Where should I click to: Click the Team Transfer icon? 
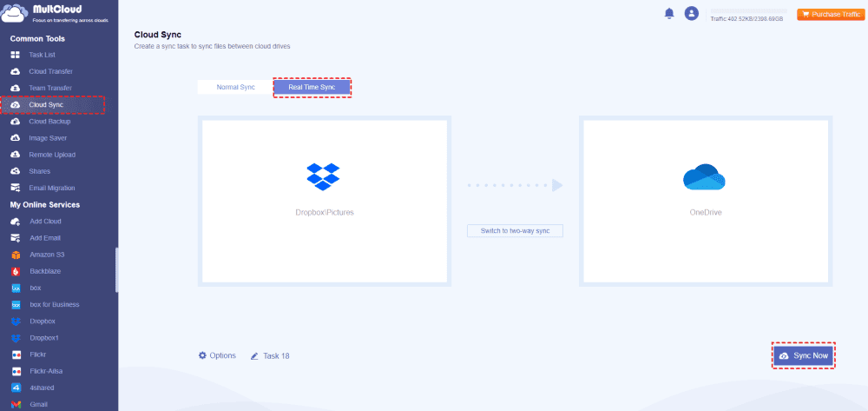pyautogui.click(x=16, y=88)
